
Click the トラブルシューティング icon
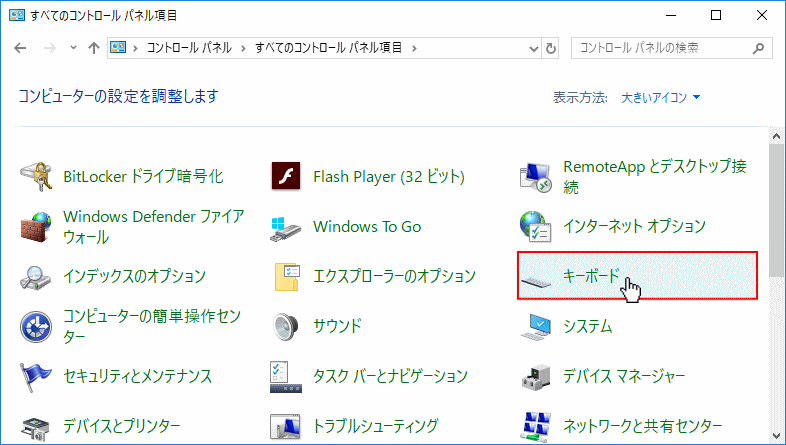(285, 427)
